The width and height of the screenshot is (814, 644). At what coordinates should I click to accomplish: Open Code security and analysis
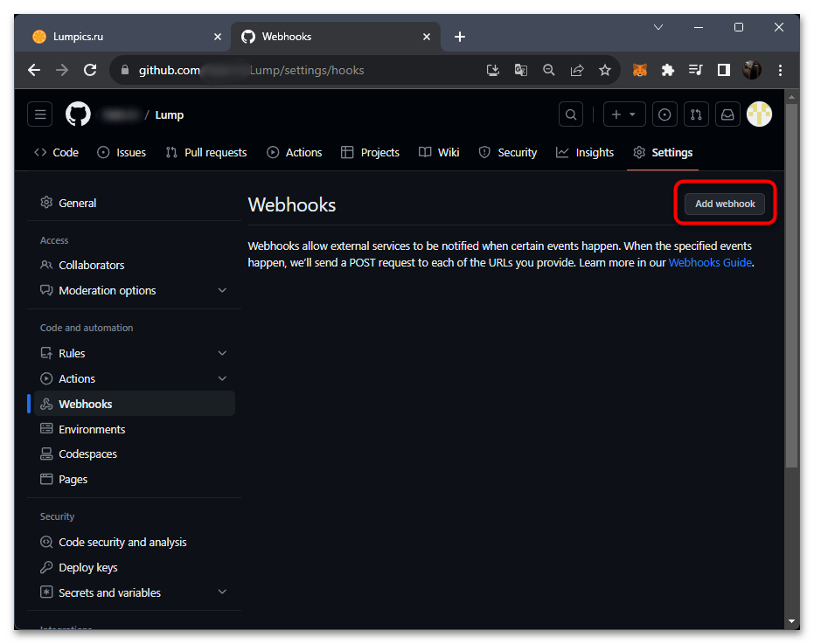135,542
